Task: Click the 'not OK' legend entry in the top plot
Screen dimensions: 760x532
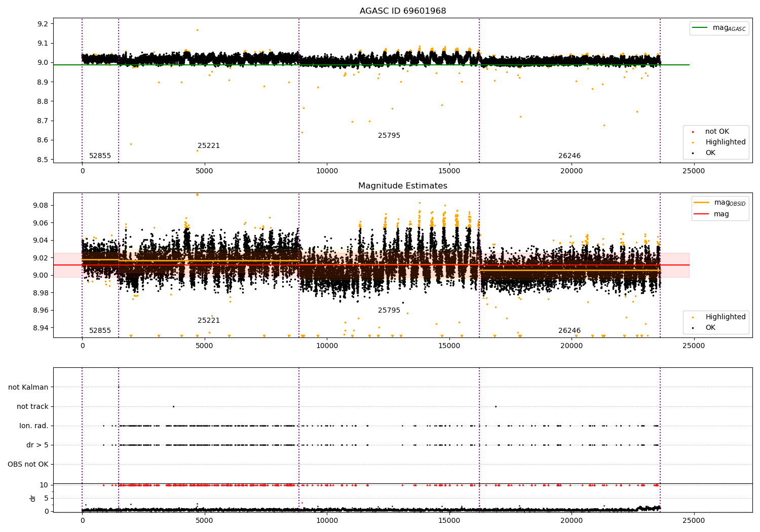Action: click(711, 132)
